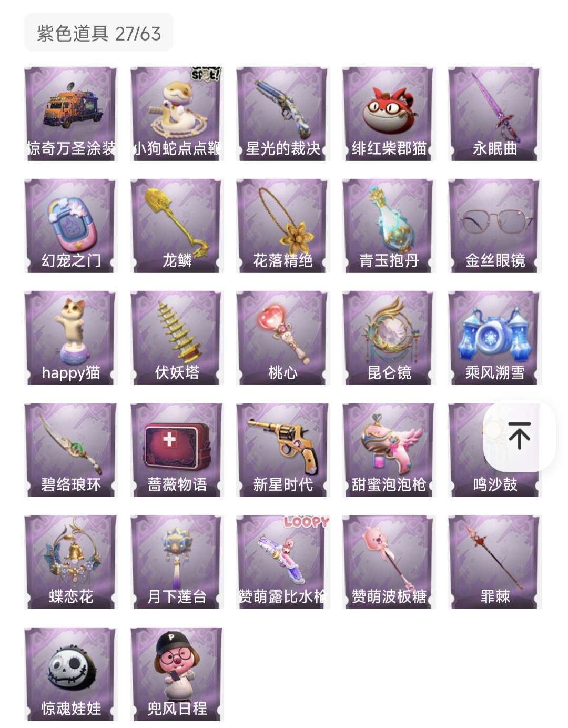
Task: Select the 伏妖塔 golden pagoda item
Action: click(x=177, y=338)
